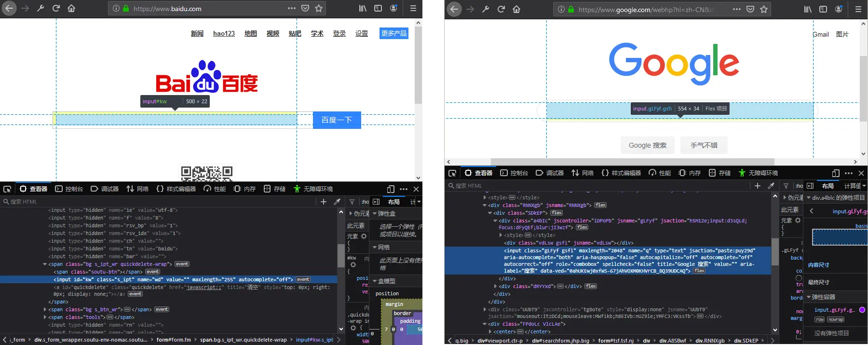Toggle flex overlay circle for input.gLFyf.g…

coord(862,310)
